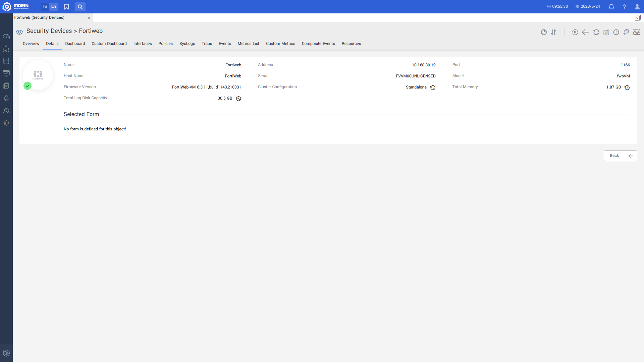Open the settings gear icon in sidebar
Screen dimensions: 644x362
(x=6, y=123)
